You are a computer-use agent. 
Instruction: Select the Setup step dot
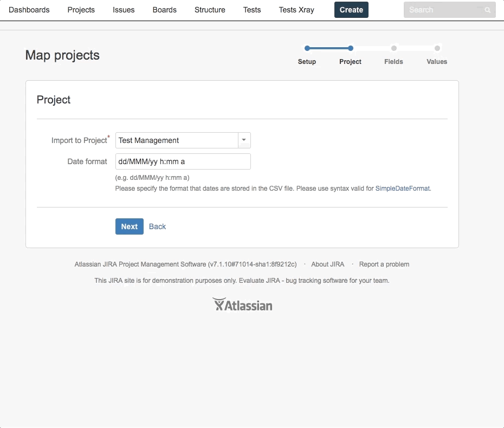[x=307, y=48]
